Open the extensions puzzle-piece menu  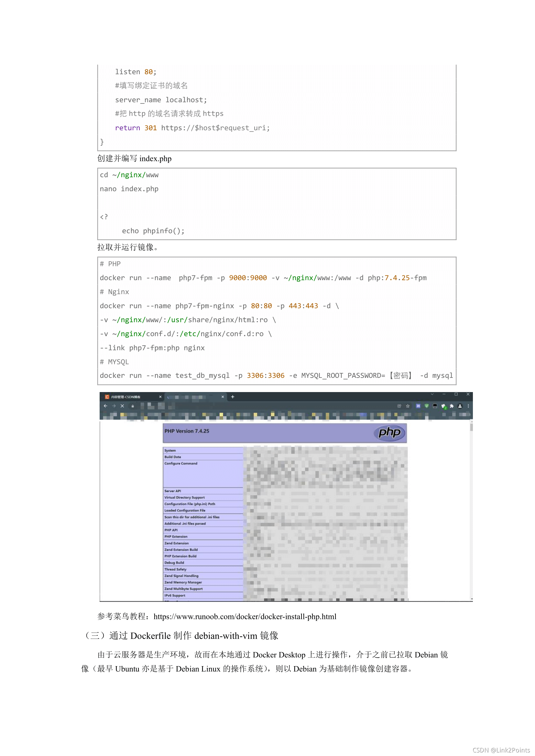[x=452, y=406]
